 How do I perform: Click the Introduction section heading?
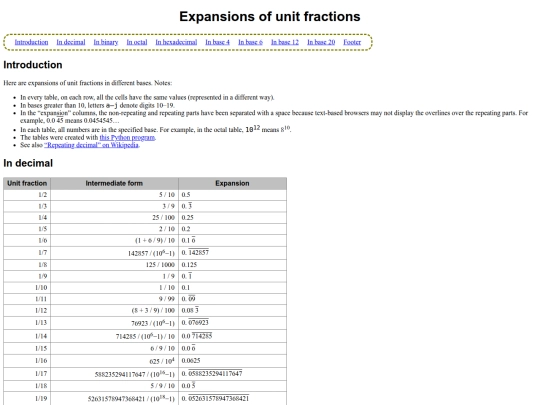tap(33, 65)
